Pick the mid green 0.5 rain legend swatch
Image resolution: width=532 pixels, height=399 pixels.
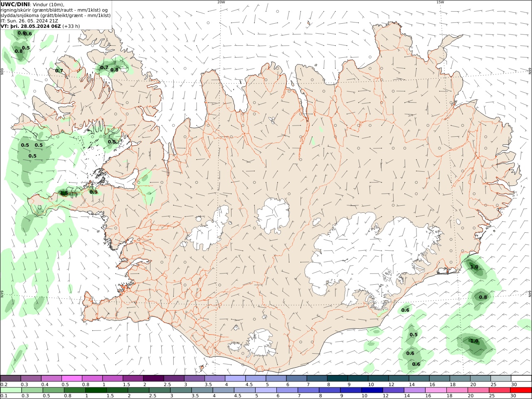[x=54, y=390]
